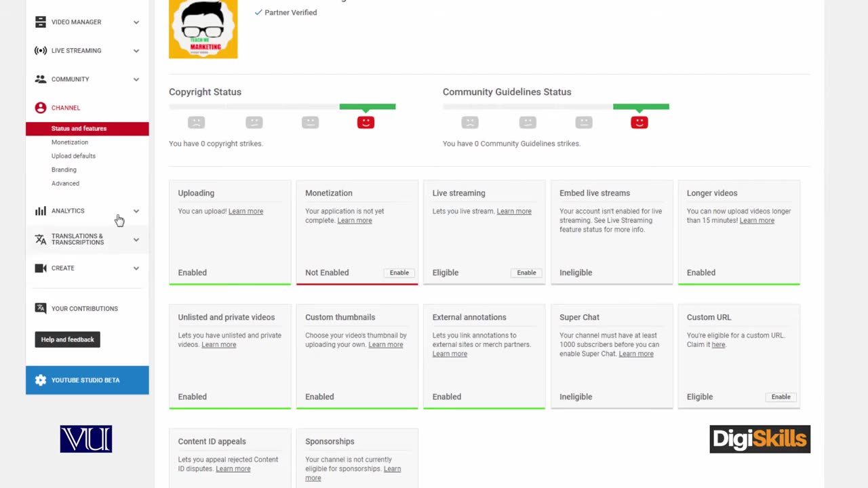Click the Translations & Transcriptions icon
This screenshot has height=488, width=868.
coord(41,239)
